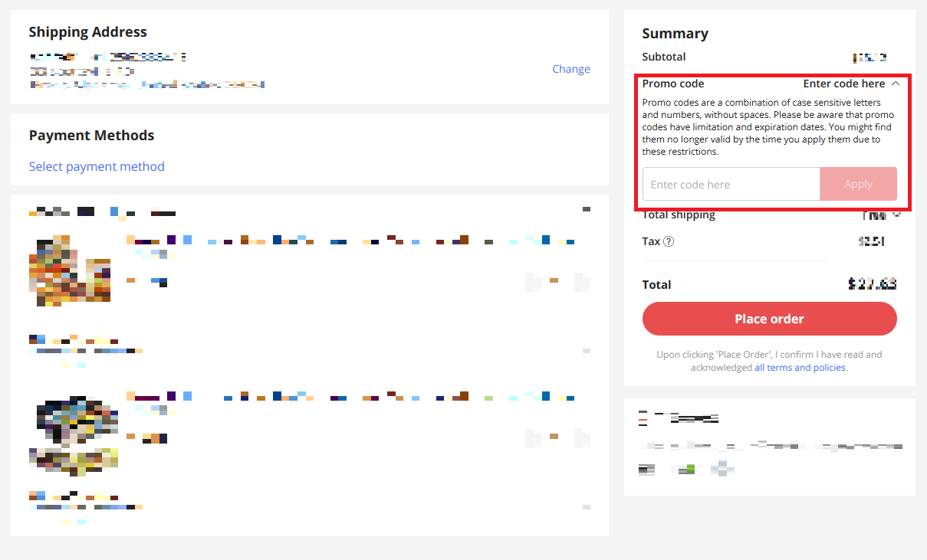The image size is (927, 560).
Task: Place the order now
Action: coord(769,319)
